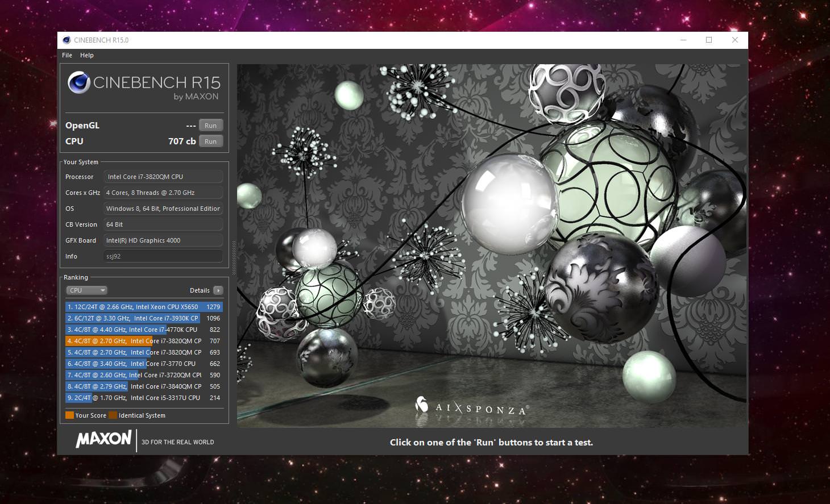Click the OS value Windows 8 field

163,209
